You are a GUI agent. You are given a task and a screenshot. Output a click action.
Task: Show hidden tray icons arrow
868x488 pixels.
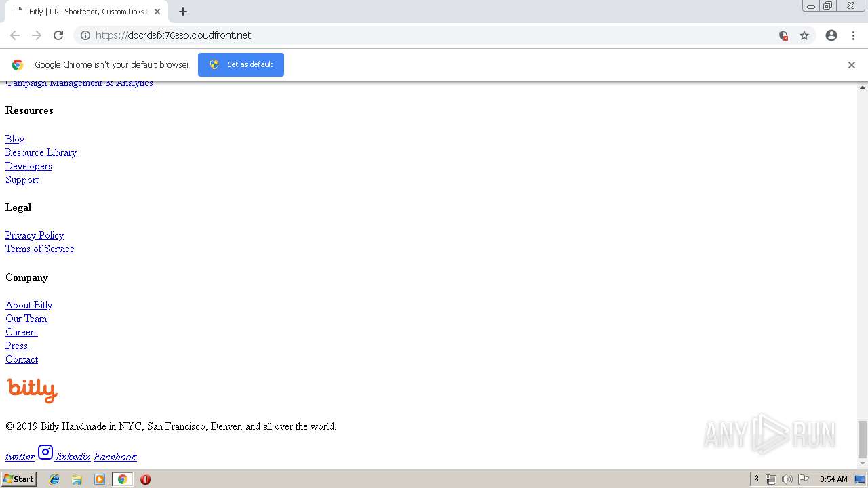pos(756,479)
